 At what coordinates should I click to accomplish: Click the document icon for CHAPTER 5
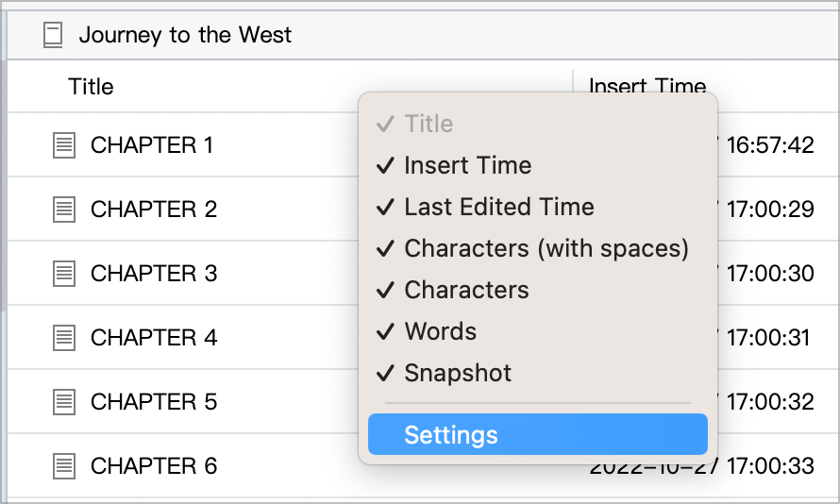click(64, 402)
